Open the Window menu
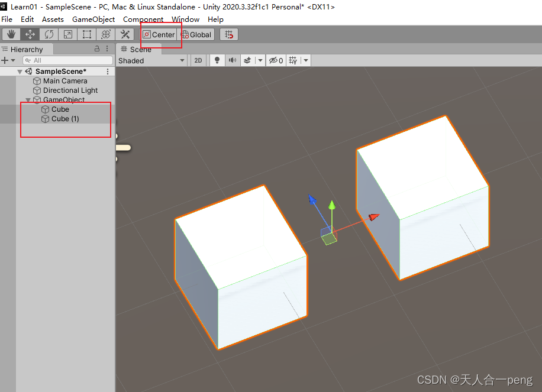This screenshot has width=542, height=392. point(185,19)
